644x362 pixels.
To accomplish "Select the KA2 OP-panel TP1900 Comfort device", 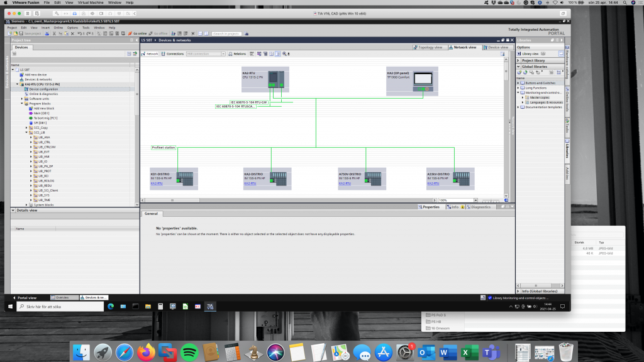I will [412, 81].
